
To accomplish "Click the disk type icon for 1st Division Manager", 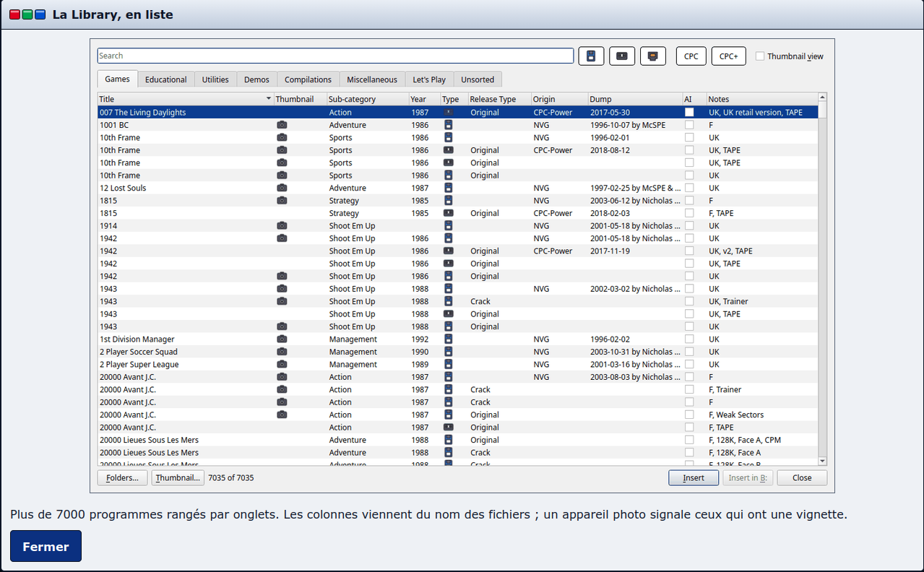I will (x=449, y=339).
